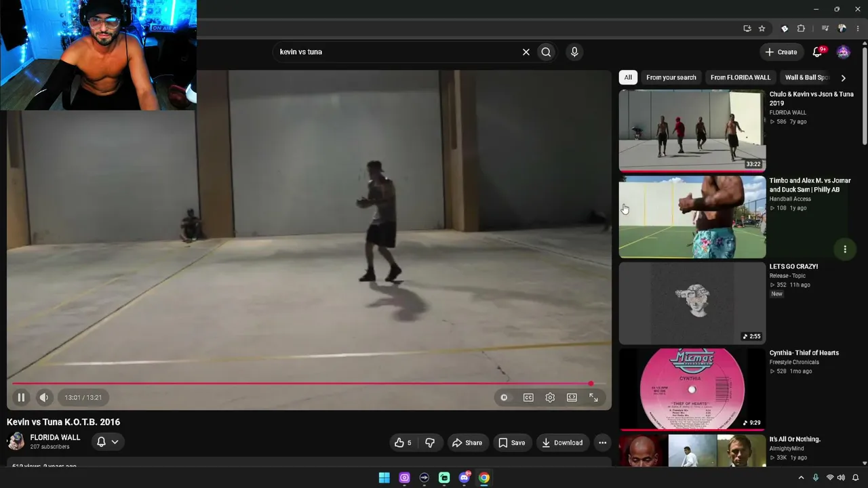Show hidden icons in the system tray

(801, 478)
